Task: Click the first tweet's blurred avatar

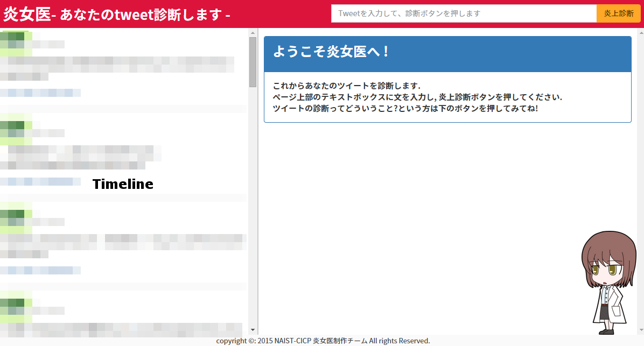Action: [16, 44]
